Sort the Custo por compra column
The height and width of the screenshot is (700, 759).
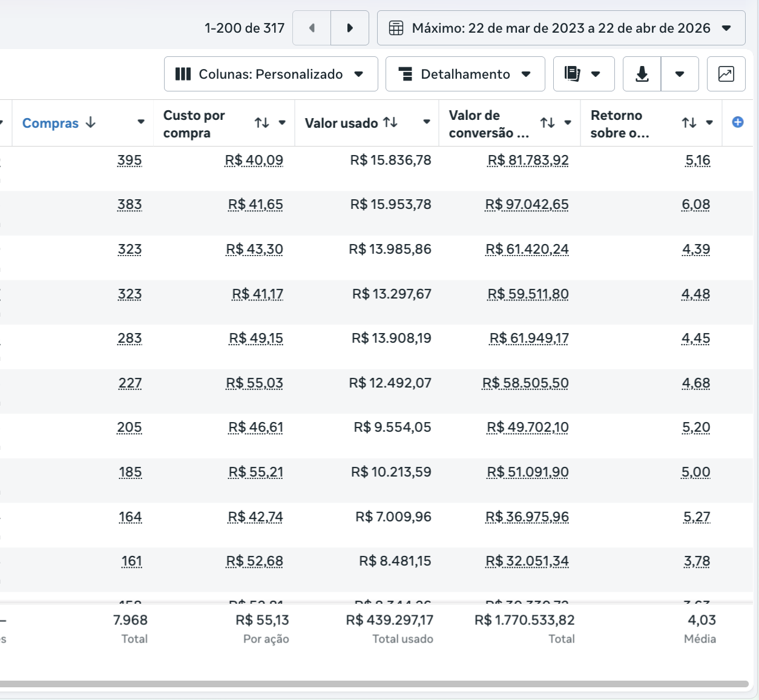click(x=261, y=123)
